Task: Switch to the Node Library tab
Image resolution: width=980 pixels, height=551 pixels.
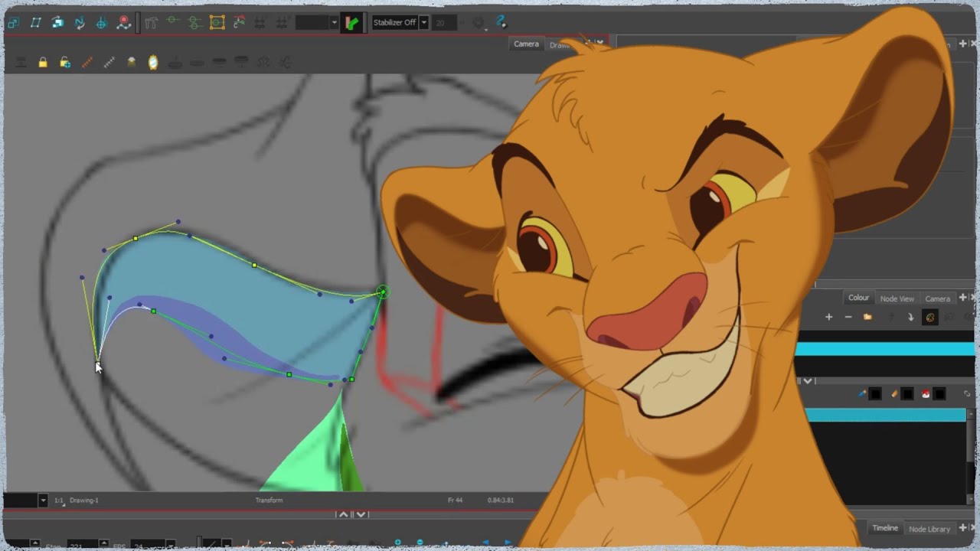Action: click(929, 529)
